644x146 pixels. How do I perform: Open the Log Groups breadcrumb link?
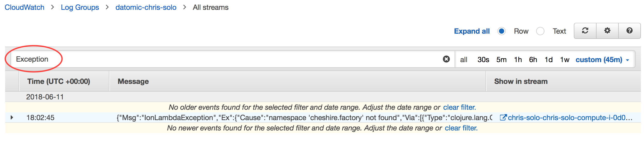pyautogui.click(x=80, y=7)
